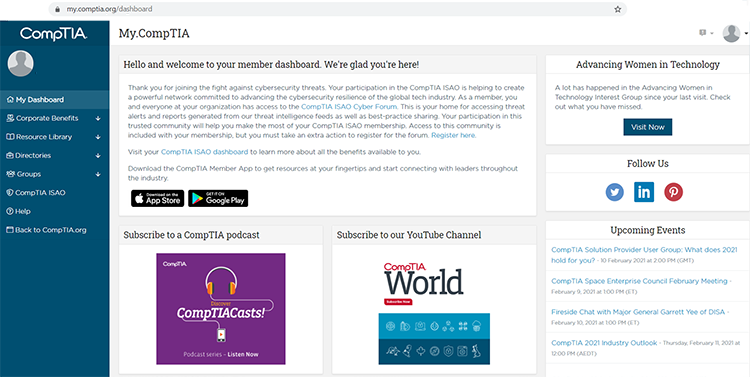
Task: Open dropdown arrow beside user avatar
Action: [746, 34]
